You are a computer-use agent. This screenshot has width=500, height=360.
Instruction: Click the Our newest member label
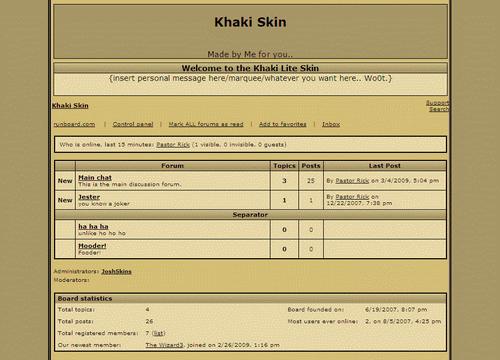pos(89,345)
